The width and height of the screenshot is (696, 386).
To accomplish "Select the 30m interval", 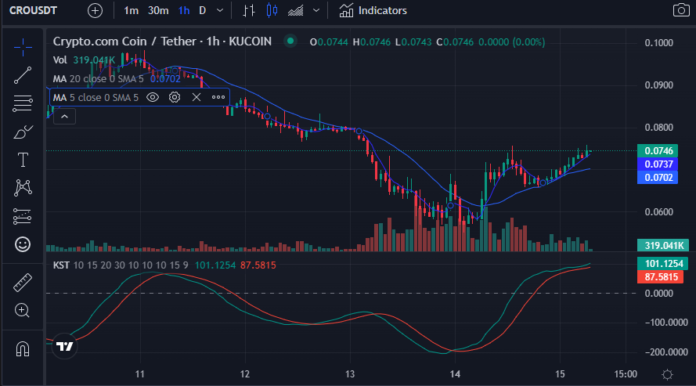I will click(158, 11).
